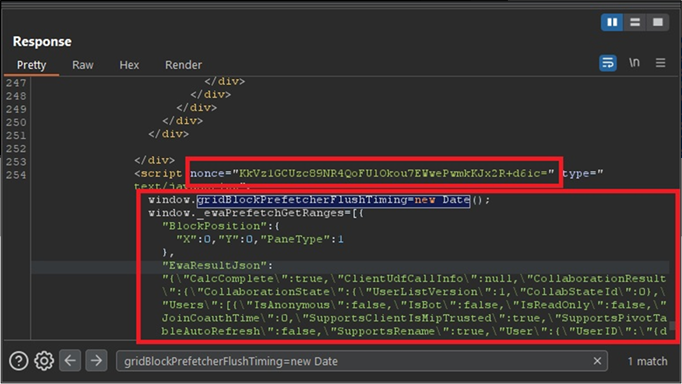Switch to the stacked top-bottom layout icon
This screenshot has height=384, width=682.
pos(635,22)
